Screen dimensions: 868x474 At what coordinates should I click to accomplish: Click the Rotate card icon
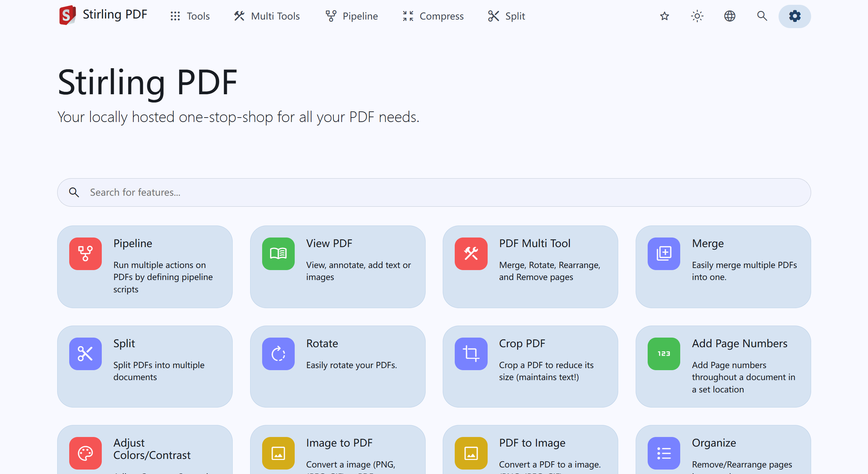click(x=278, y=354)
